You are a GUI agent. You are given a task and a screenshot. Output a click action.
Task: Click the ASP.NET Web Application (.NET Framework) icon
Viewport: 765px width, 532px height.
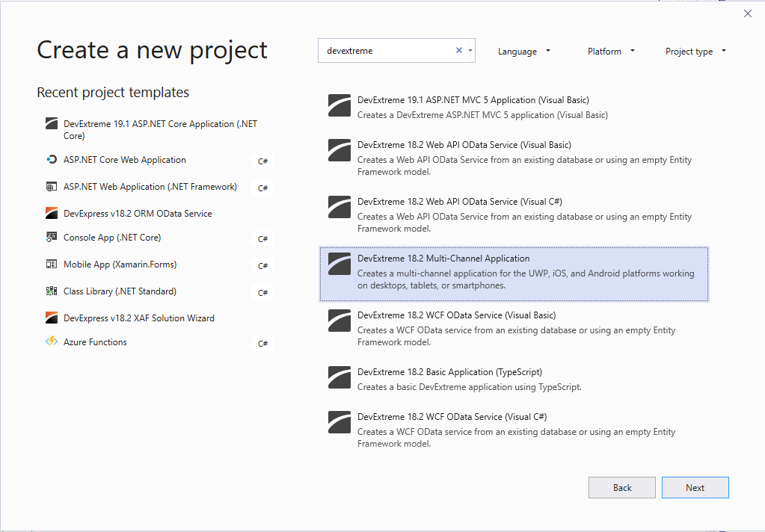52,187
